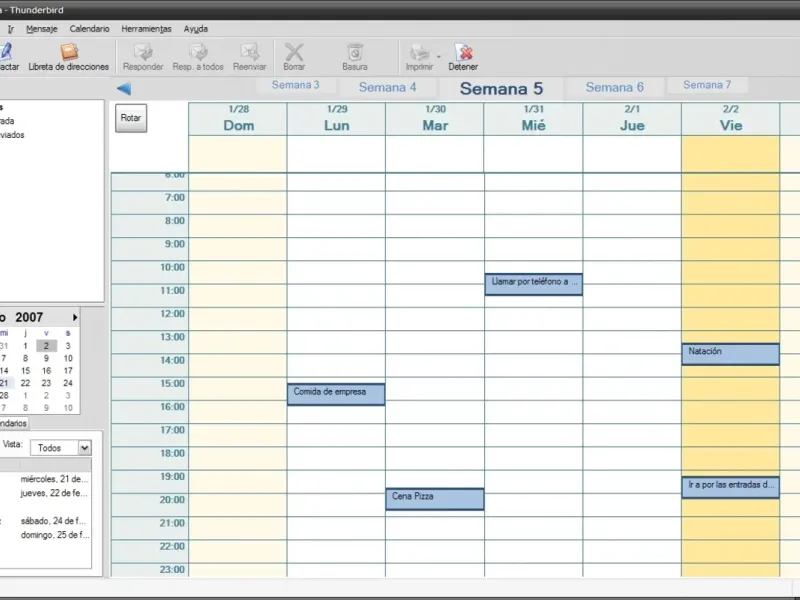The image size is (800, 600).
Task: Open the Libreta de direcciones address book
Action: point(68,57)
